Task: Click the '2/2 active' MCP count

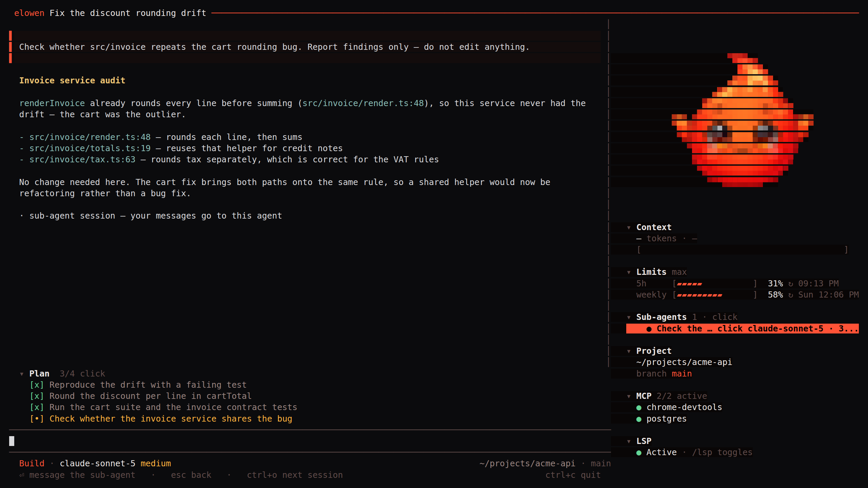Action: pos(682,396)
